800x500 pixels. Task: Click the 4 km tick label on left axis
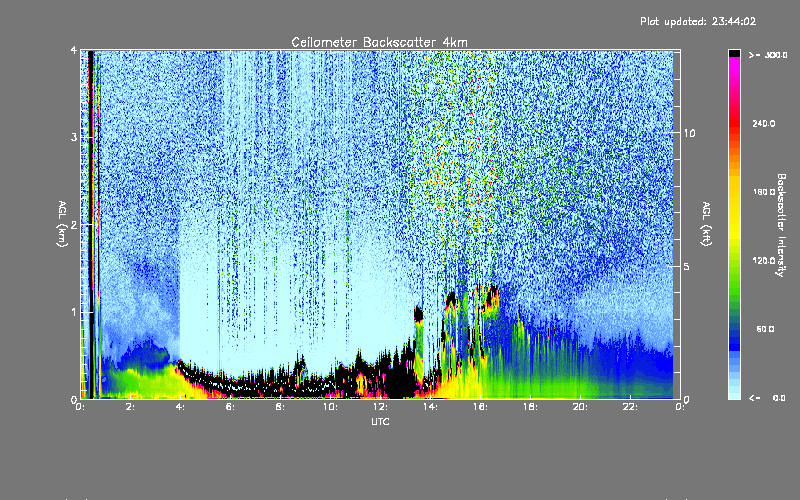click(74, 51)
